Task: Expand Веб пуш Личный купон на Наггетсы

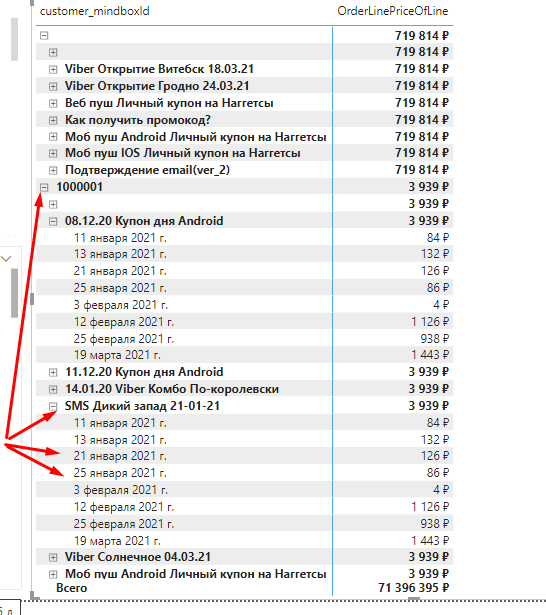Action: [x=53, y=104]
